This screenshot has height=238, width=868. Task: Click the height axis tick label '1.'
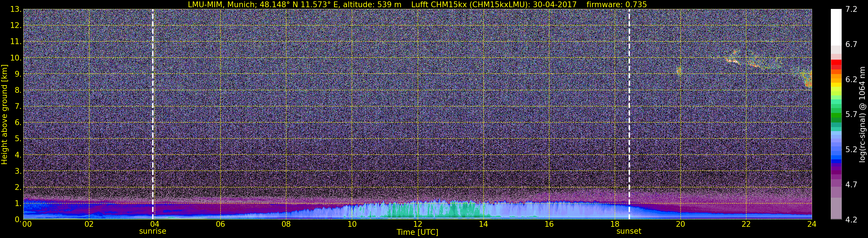coord(18,203)
